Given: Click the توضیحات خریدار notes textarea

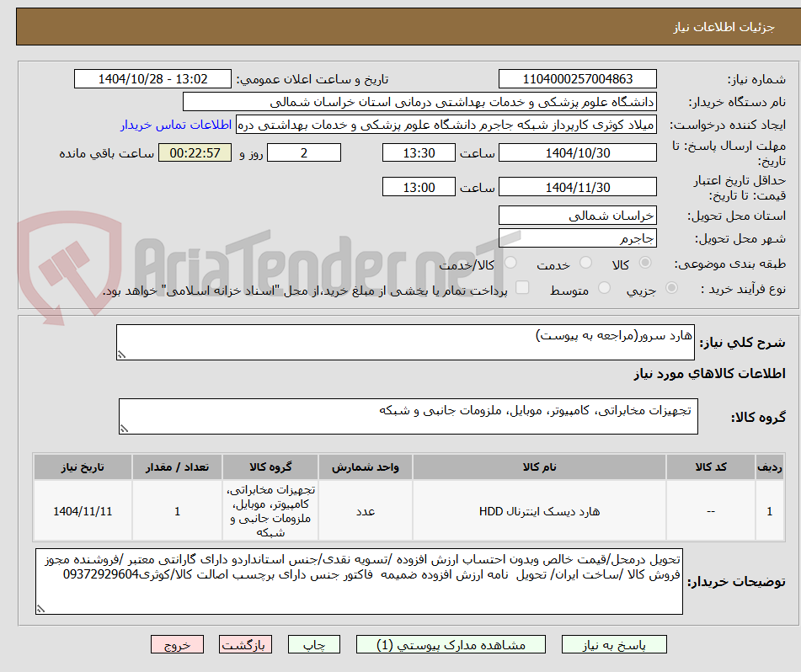Looking at the screenshot, I should click(x=359, y=582).
